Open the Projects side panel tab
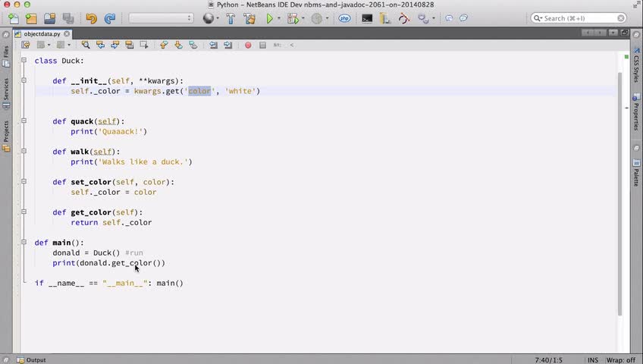Image resolution: width=643 pixels, height=364 pixels. tap(6, 136)
